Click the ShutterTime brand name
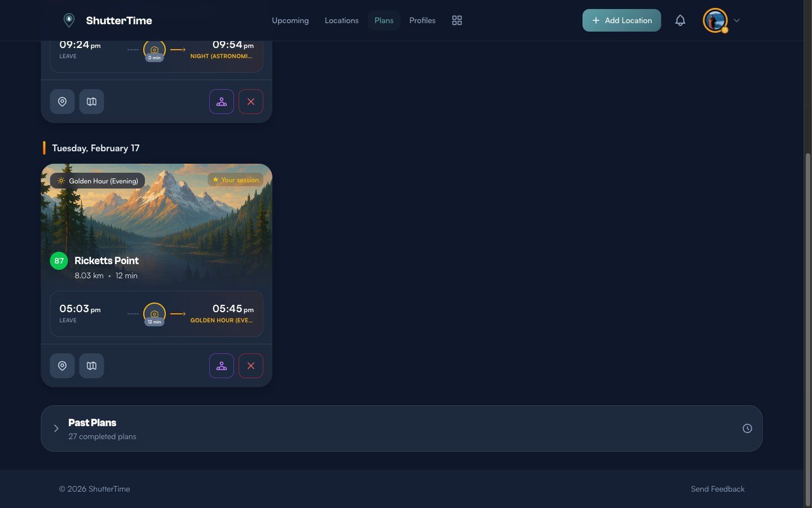Viewport: 812px width, 508px height. pyautogui.click(x=119, y=20)
